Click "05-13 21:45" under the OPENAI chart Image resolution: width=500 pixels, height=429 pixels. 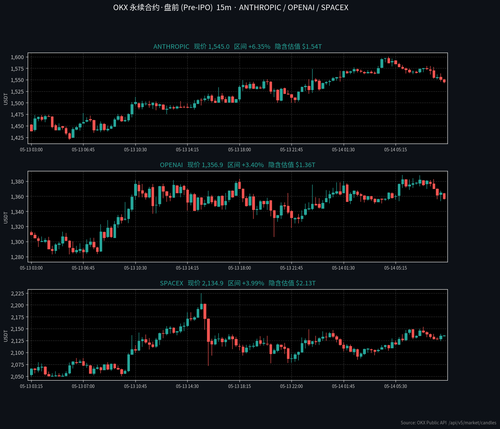click(291, 268)
